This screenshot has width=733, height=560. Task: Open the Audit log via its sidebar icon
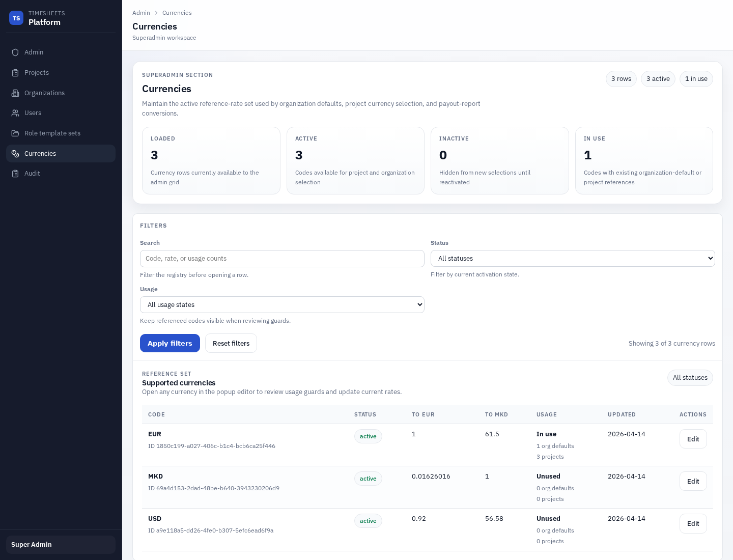click(x=15, y=174)
